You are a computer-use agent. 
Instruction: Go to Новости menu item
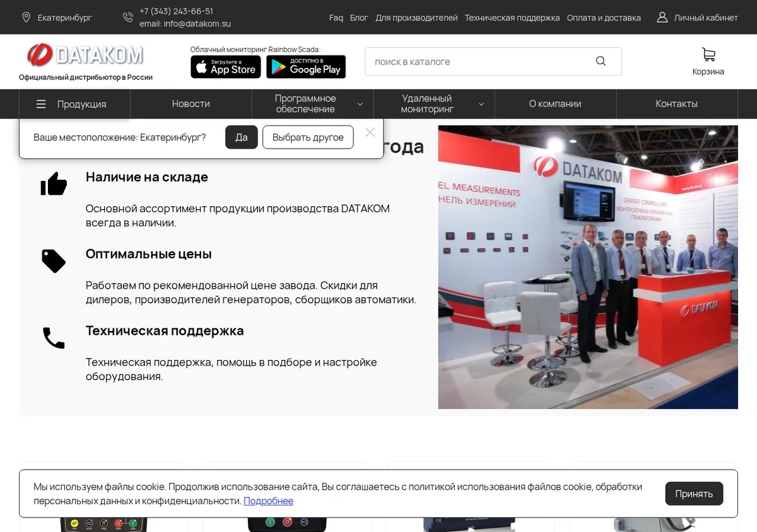(191, 104)
